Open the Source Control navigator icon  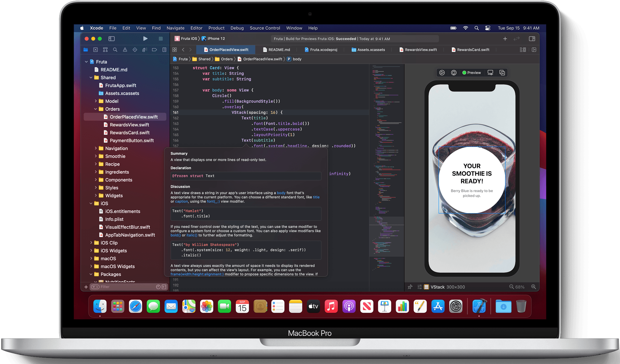point(95,49)
